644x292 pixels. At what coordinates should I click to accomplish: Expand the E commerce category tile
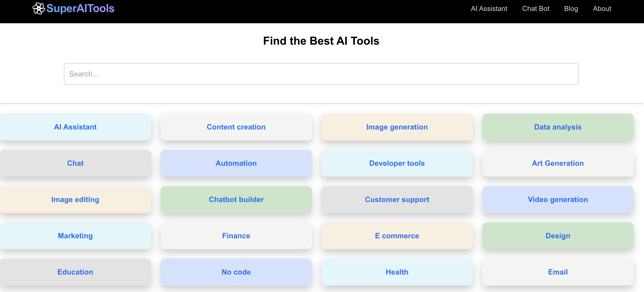click(x=397, y=236)
